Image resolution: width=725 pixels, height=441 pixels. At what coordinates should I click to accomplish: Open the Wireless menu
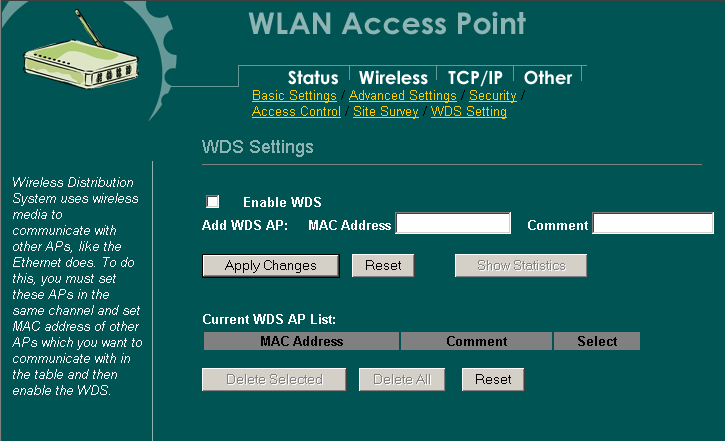pyautogui.click(x=393, y=77)
